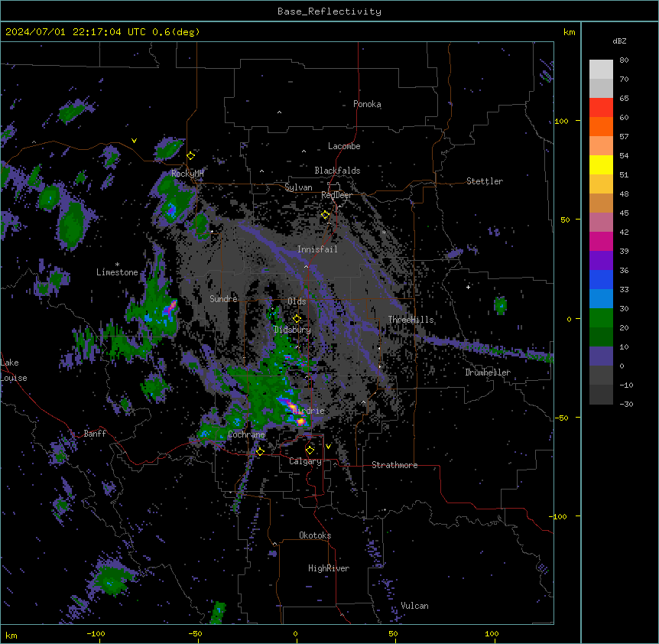The height and width of the screenshot is (644, 659).
Task: Select the dark orange swatch between 60 and 57
Action: click(601, 126)
